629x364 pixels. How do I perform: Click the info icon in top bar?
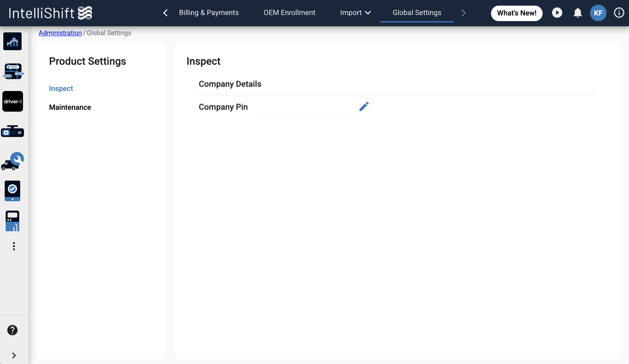point(619,13)
